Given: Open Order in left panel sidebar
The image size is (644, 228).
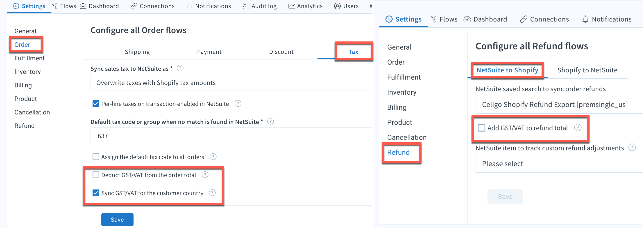Looking at the screenshot, I should (x=22, y=45).
